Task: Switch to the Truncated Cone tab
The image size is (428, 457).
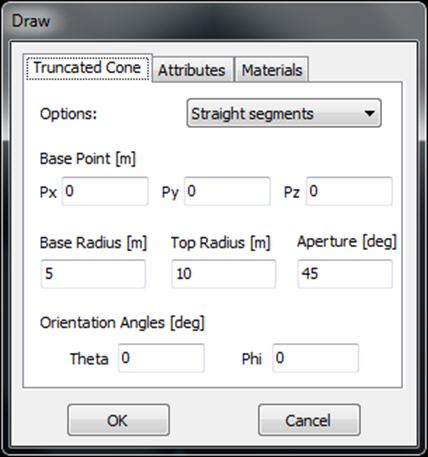Action: pos(87,68)
